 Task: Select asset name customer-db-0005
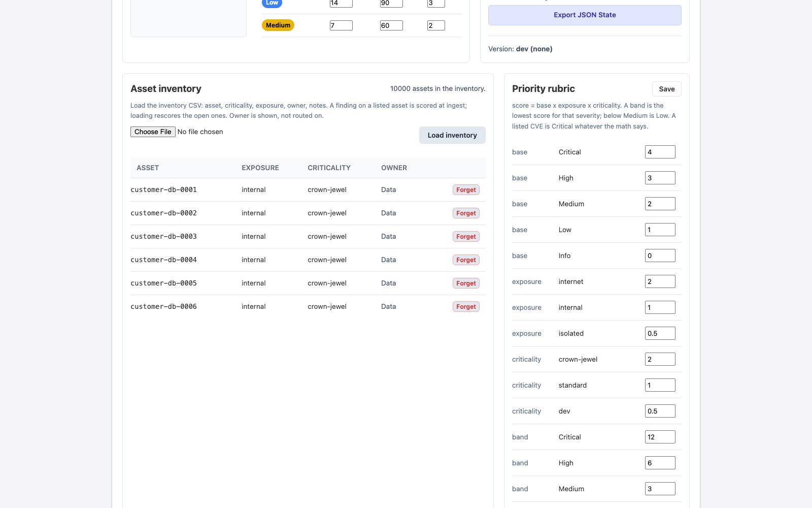[x=163, y=283]
